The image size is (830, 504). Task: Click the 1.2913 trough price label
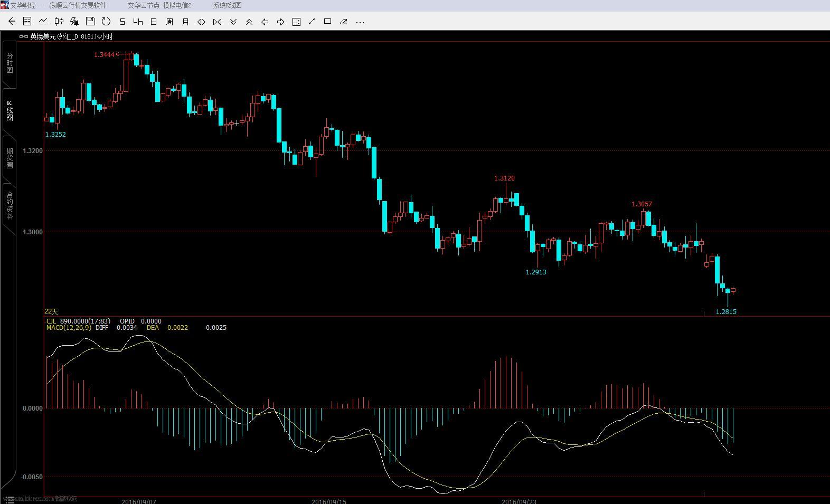(536, 272)
